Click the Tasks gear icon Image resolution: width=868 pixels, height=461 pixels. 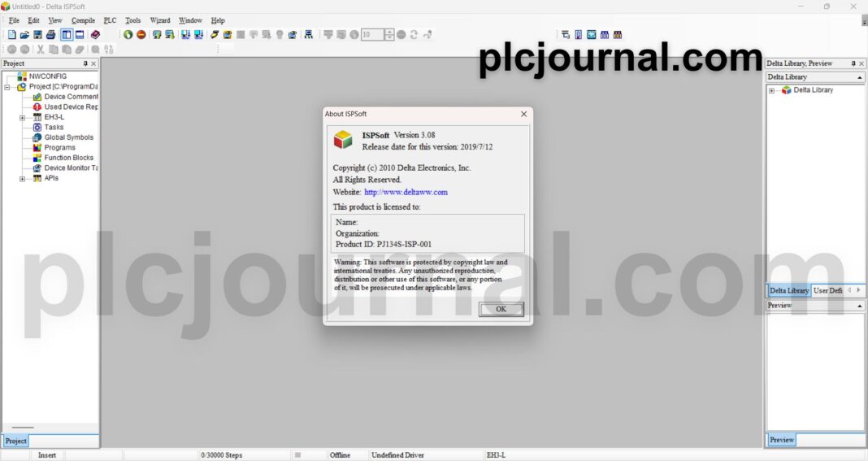point(37,128)
